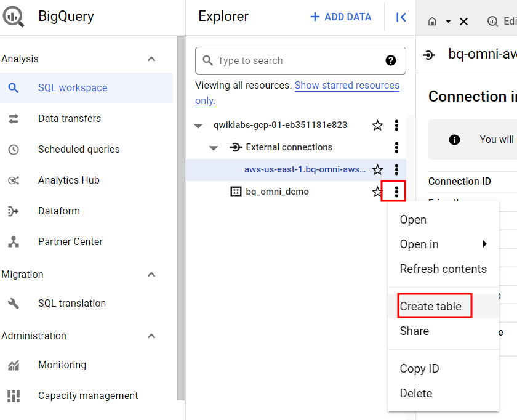
Task: Collapse the Analysis section
Action: pos(151,59)
